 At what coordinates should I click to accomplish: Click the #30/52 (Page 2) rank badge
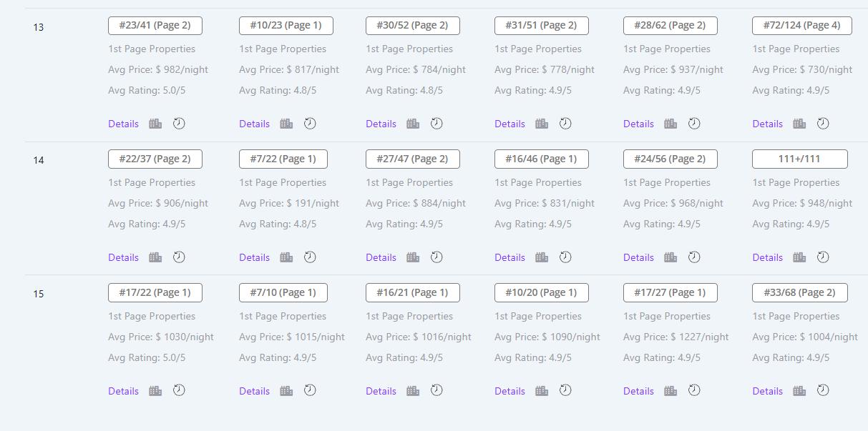point(413,26)
